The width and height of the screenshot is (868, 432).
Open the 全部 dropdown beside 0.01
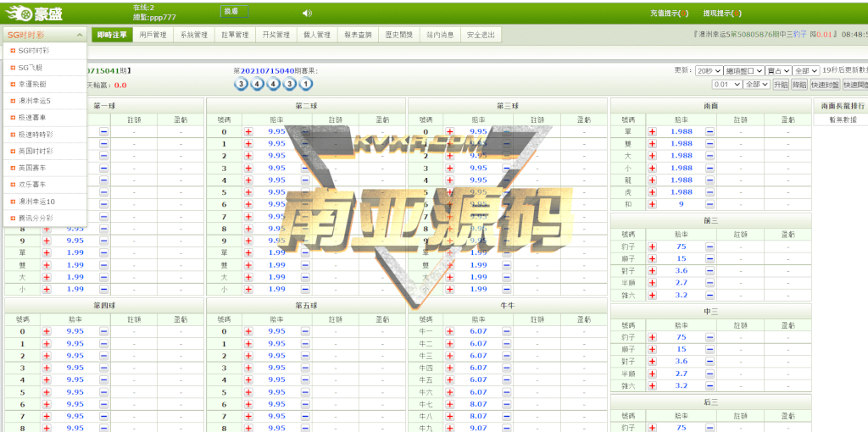tap(757, 85)
